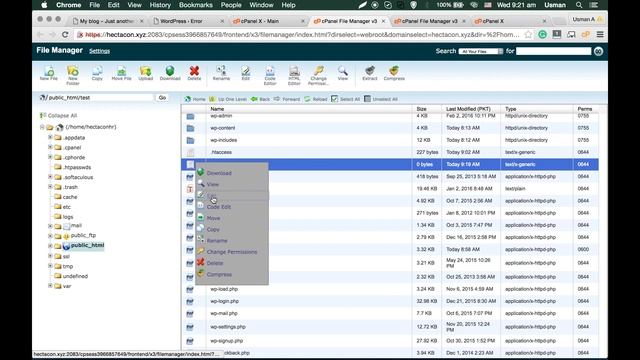640x360 pixels.
Task: Click the wp-content folder icon
Action: (190, 128)
